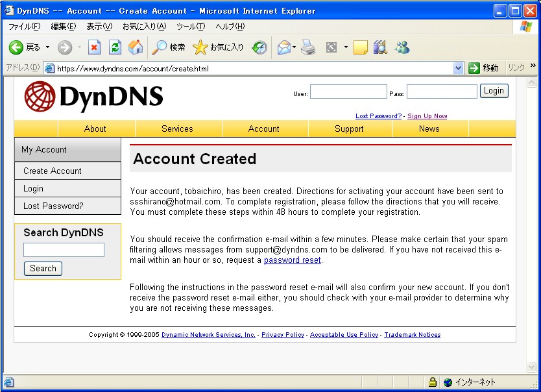
Task: Open Login entry in sidebar
Action: coord(67,188)
